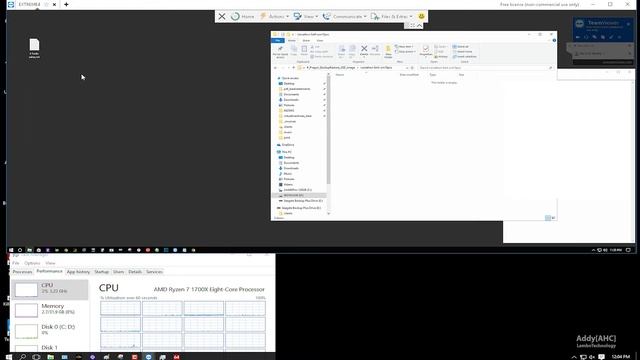Expand the TeamViewer View menu
The width and height of the screenshot is (640, 360).
(306, 16)
